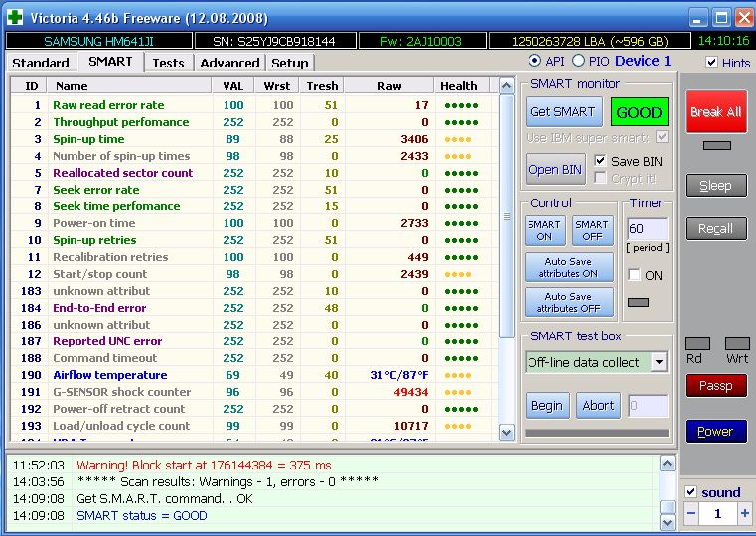Click the log panel scrollbar thumb
This screenshot has width=756, height=536.
click(x=668, y=507)
